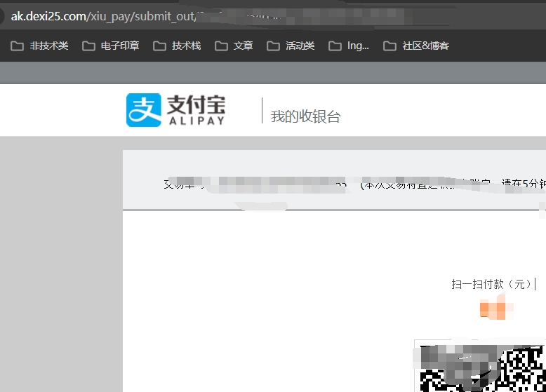The height and width of the screenshot is (392, 546).
Task: Open the 社区&博客 bookmark folder
Action: click(x=416, y=46)
